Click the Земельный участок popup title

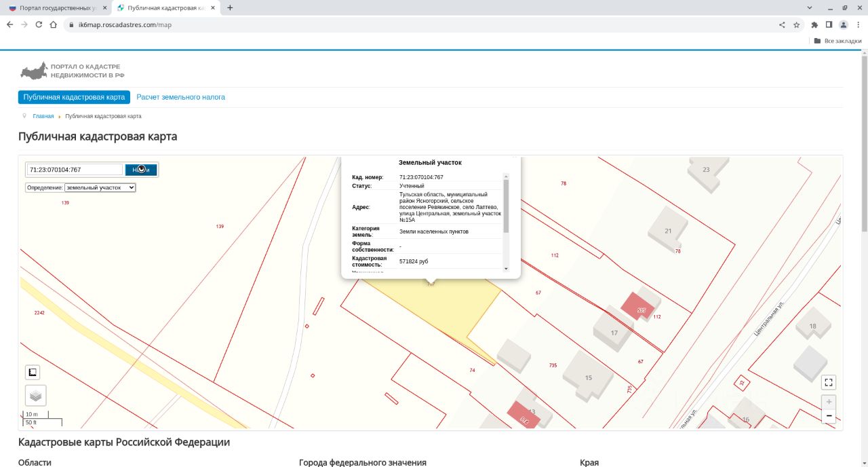click(x=430, y=163)
